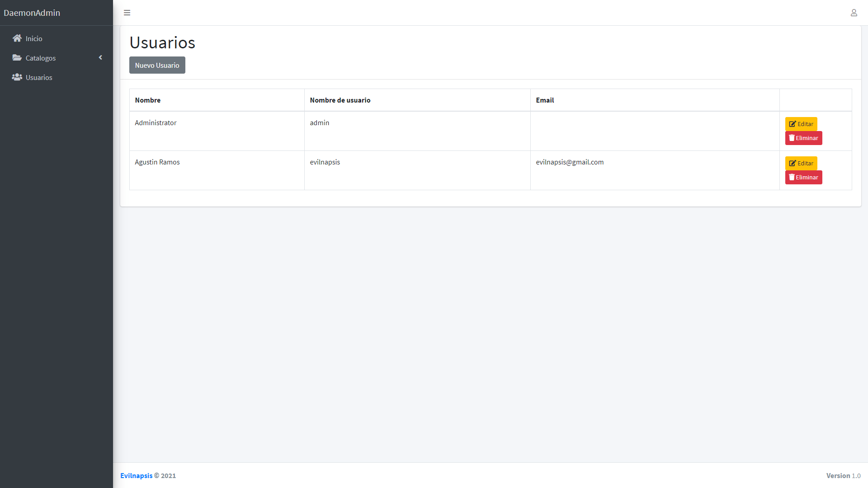Select Usuarios in the sidebar menu

pyautogui.click(x=39, y=78)
